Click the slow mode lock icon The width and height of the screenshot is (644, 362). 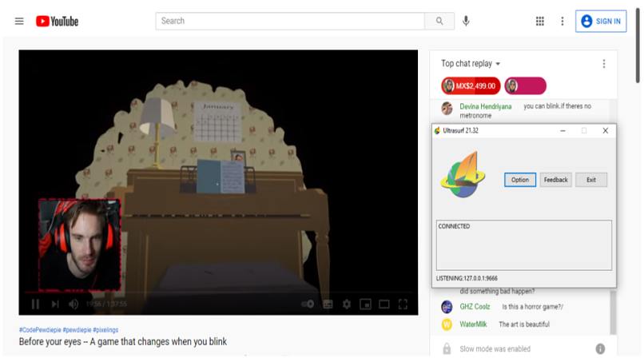coord(447,349)
